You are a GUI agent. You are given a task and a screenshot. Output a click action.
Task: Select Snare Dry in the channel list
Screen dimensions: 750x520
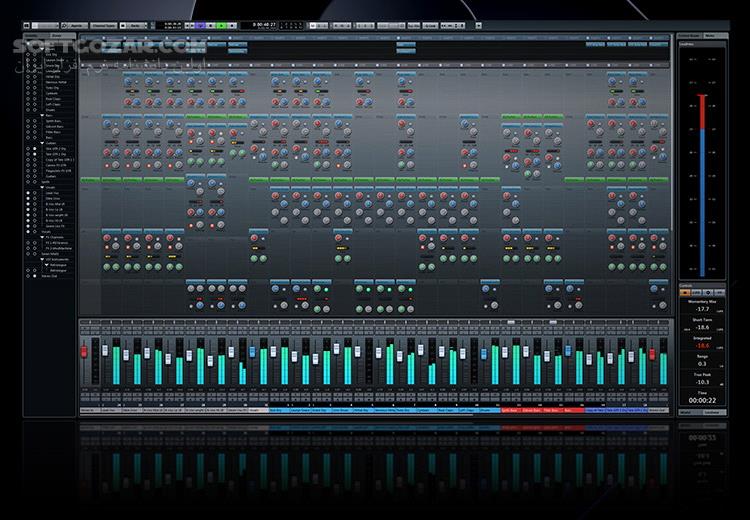(53, 66)
